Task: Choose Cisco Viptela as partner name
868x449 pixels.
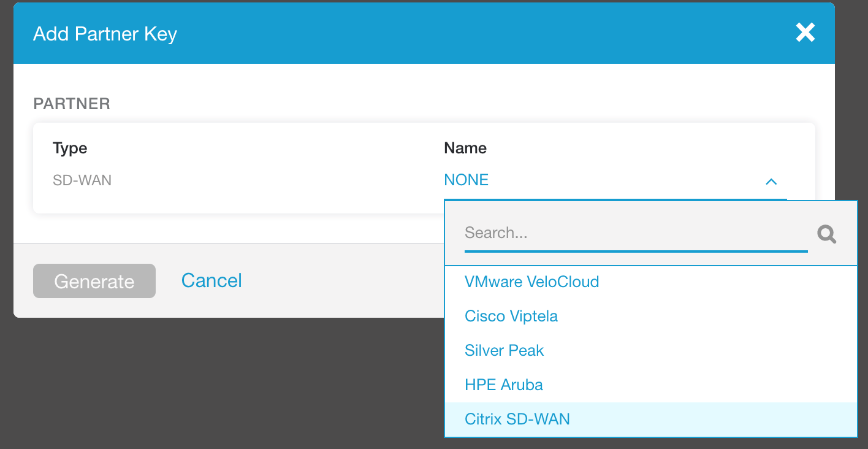Action: click(650, 317)
